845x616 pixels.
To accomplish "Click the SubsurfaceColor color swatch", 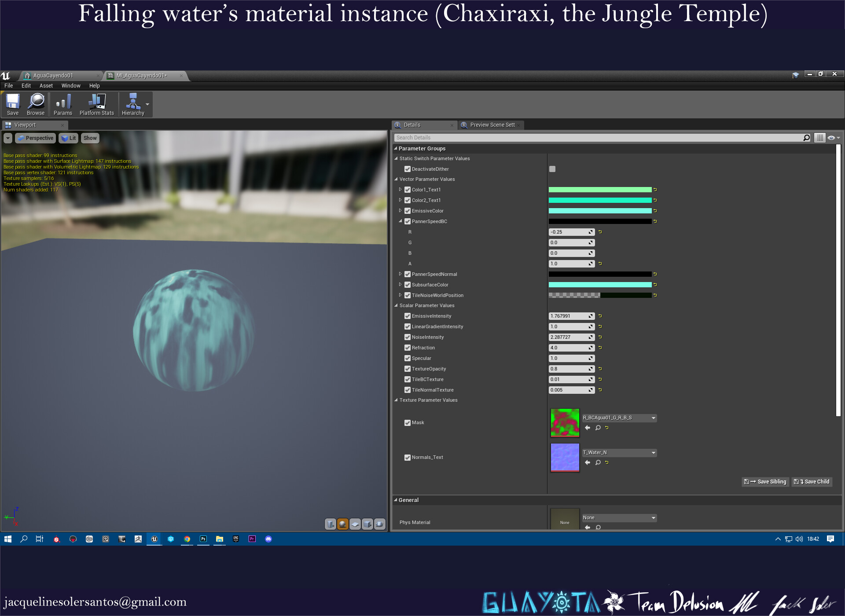I will [x=600, y=285].
